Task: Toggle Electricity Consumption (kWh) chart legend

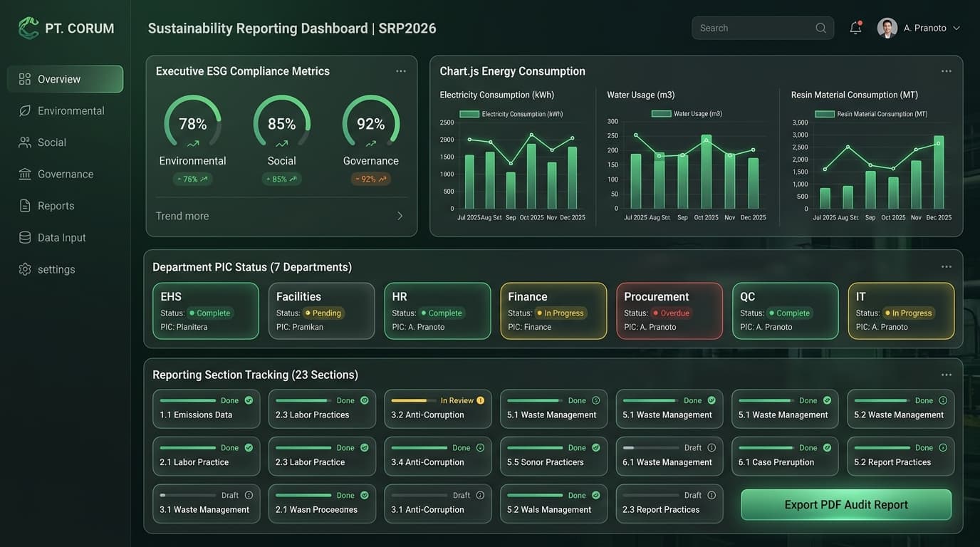Action: click(x=511, y=114)
